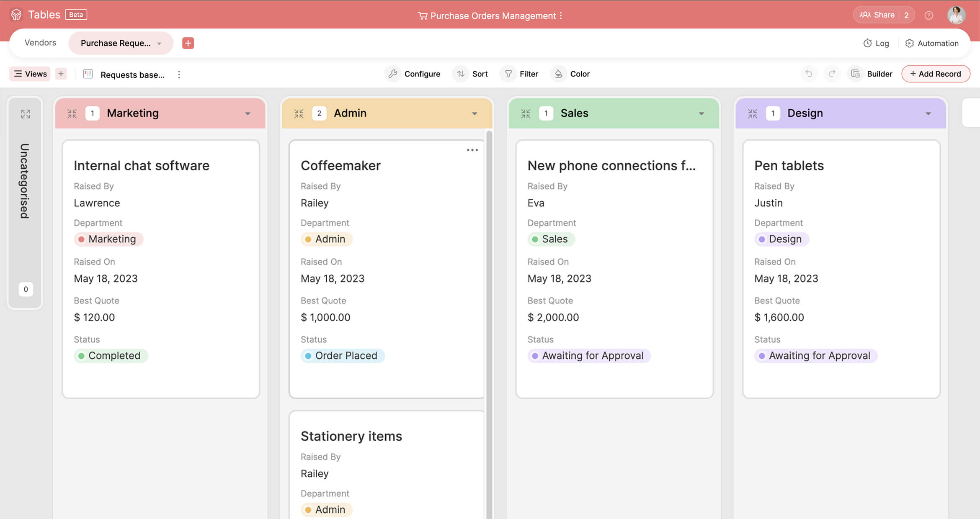Click the undo arrow icon

coord(809,74)
